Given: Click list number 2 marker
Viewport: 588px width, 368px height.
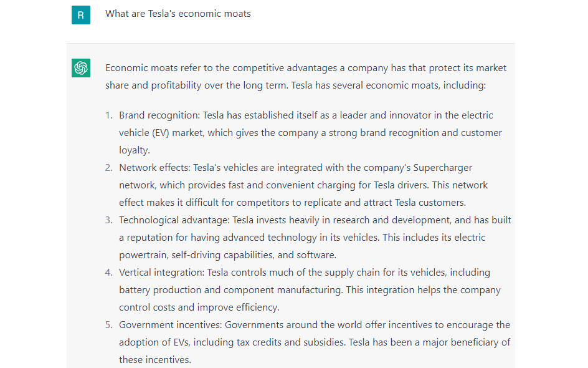Looking at the screenshot, I should pos(108,168).
